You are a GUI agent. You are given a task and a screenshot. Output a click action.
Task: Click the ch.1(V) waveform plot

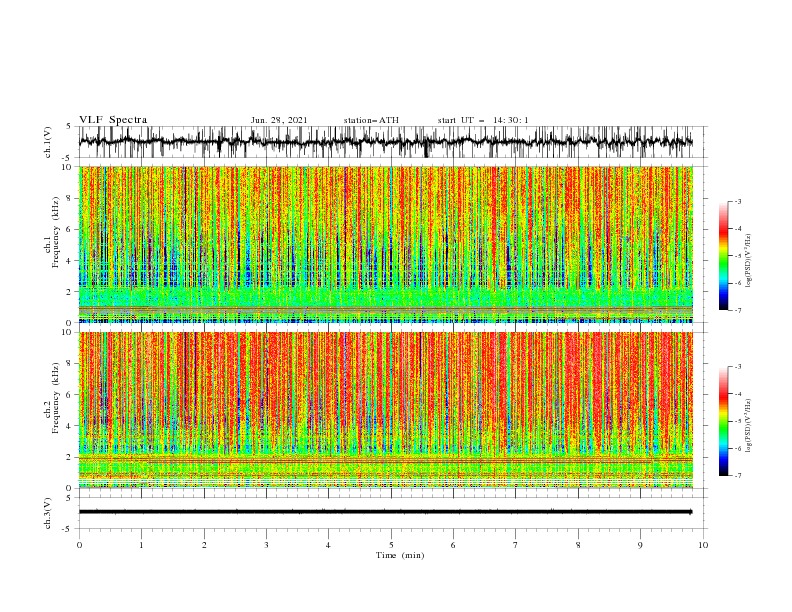pos(386,142)
